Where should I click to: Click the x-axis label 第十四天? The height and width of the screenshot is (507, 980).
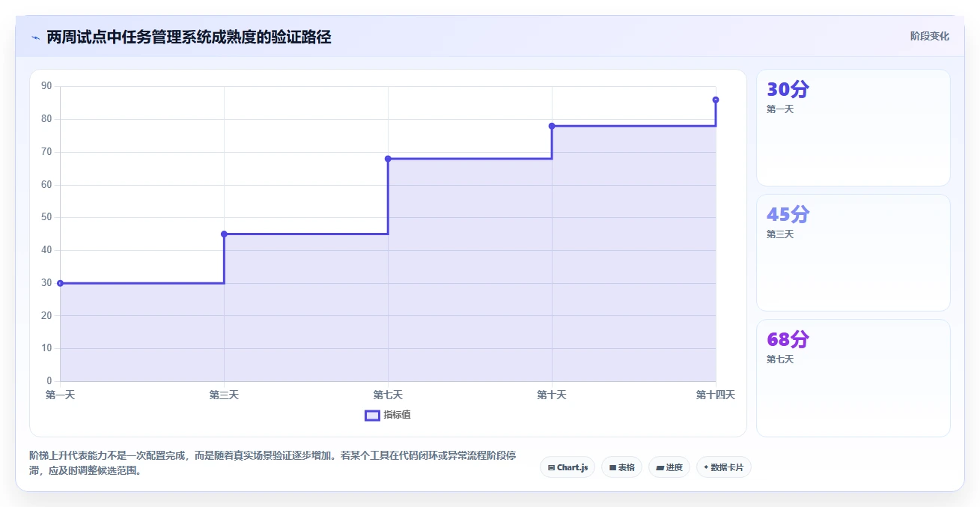pos(716,395)
